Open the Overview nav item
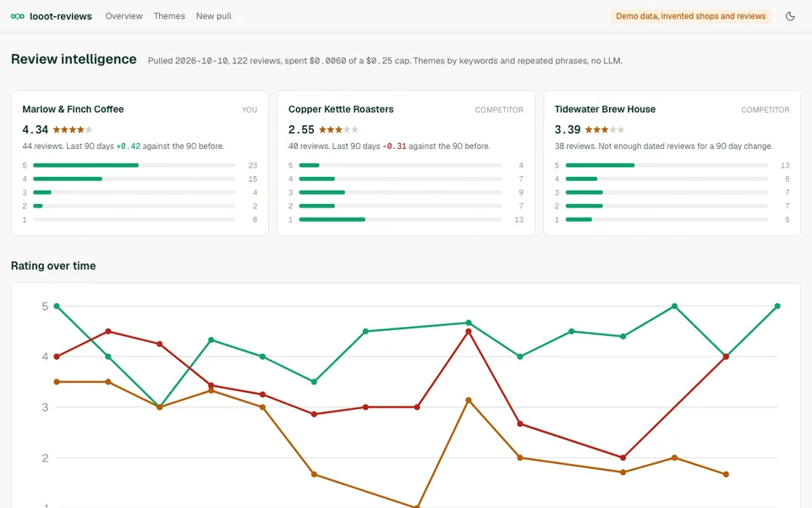 pos(123,16)
